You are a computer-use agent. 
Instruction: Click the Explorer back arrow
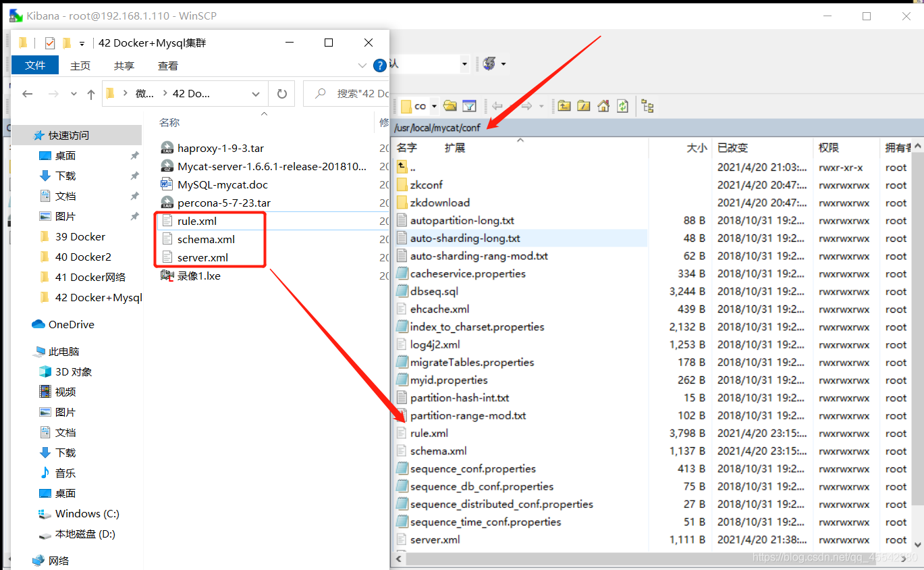tap(28, 94)
